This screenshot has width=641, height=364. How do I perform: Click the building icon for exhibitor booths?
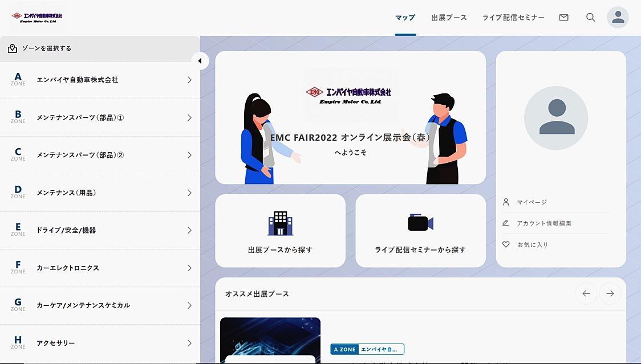click(280, 223)
